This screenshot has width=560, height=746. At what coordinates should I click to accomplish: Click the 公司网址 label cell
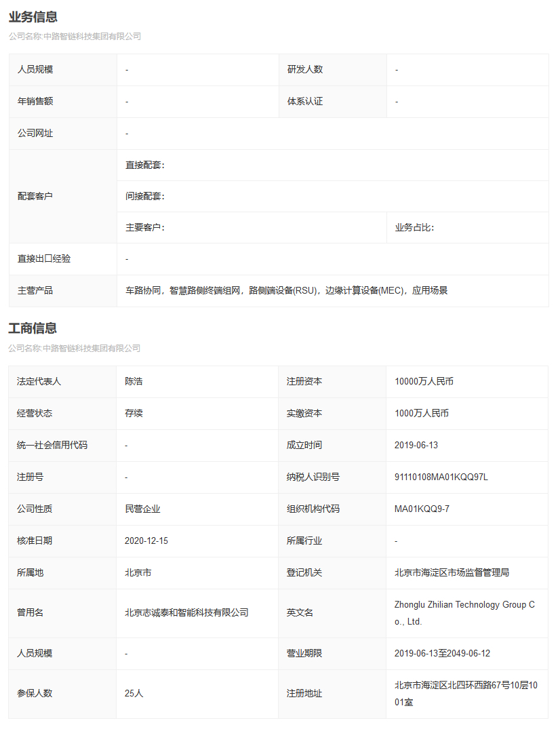coord(63,133)
